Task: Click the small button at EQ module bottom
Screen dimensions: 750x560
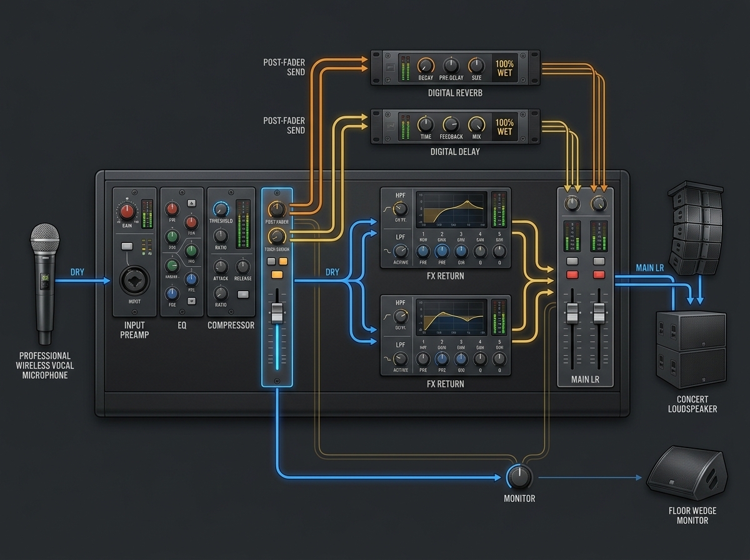Action: (192, 301)
